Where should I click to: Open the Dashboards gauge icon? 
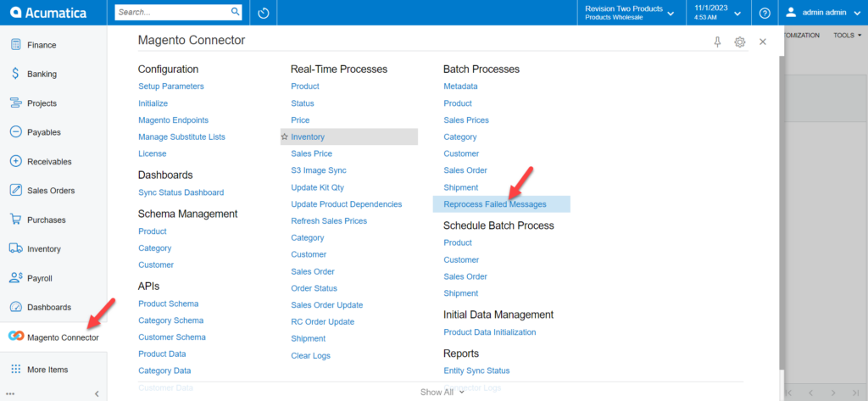[15, 307]
